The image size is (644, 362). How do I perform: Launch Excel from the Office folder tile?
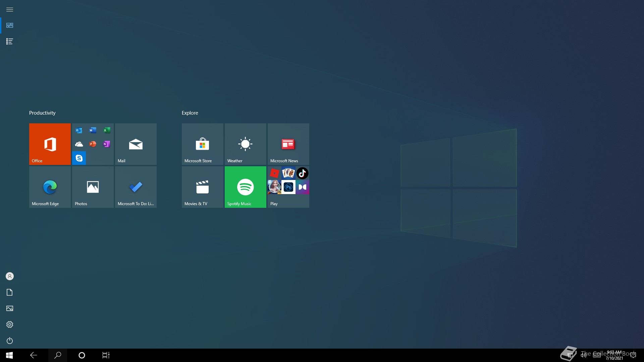click(x=107, y=130)
